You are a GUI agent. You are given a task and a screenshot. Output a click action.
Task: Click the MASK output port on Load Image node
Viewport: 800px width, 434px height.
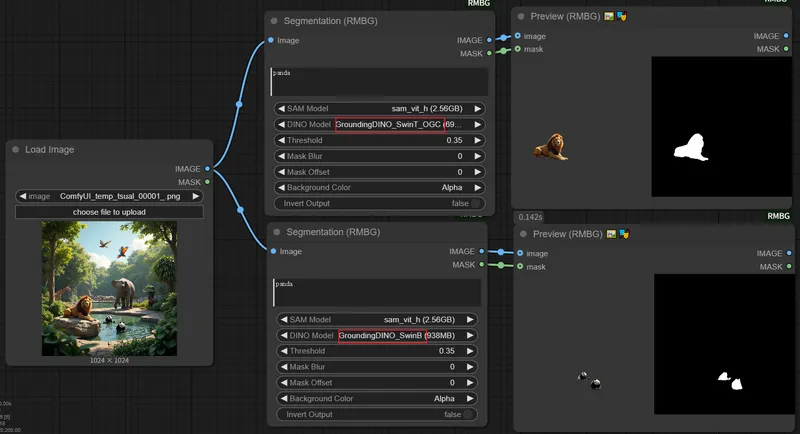click(x=207, y=182)
